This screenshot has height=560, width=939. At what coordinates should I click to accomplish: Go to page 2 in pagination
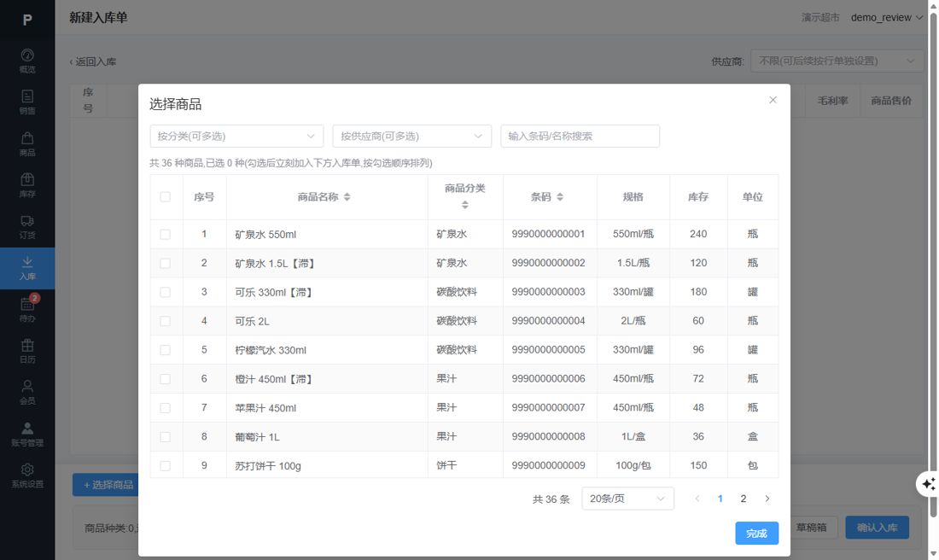[744, 499]
